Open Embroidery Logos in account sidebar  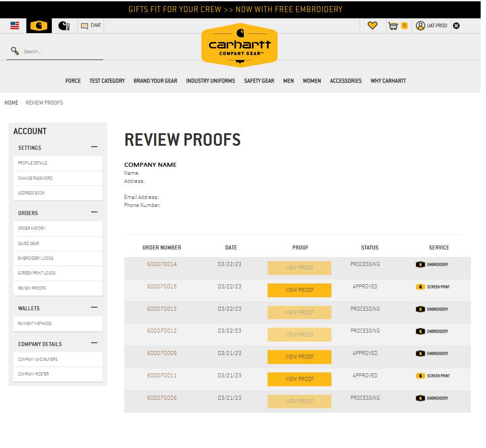(58, 258)
